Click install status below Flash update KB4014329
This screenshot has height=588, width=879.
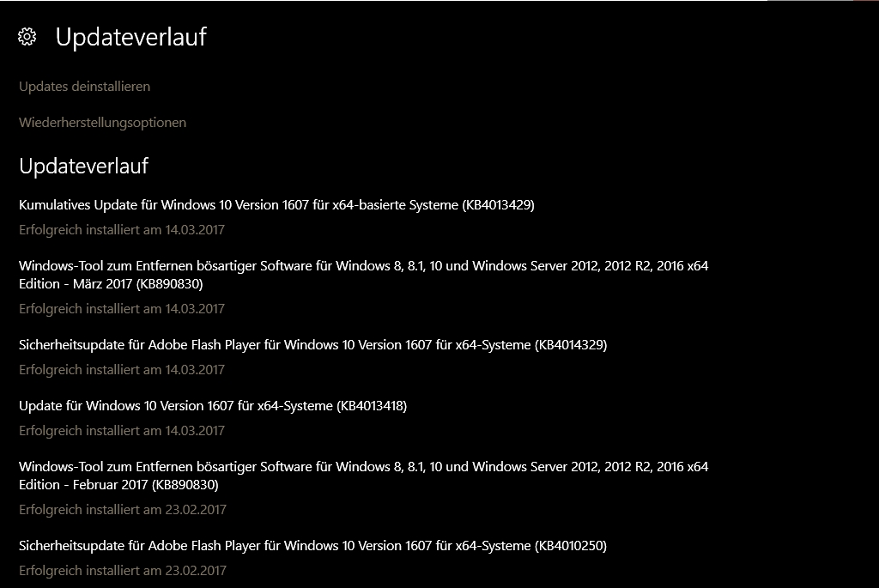coord(121,370)
